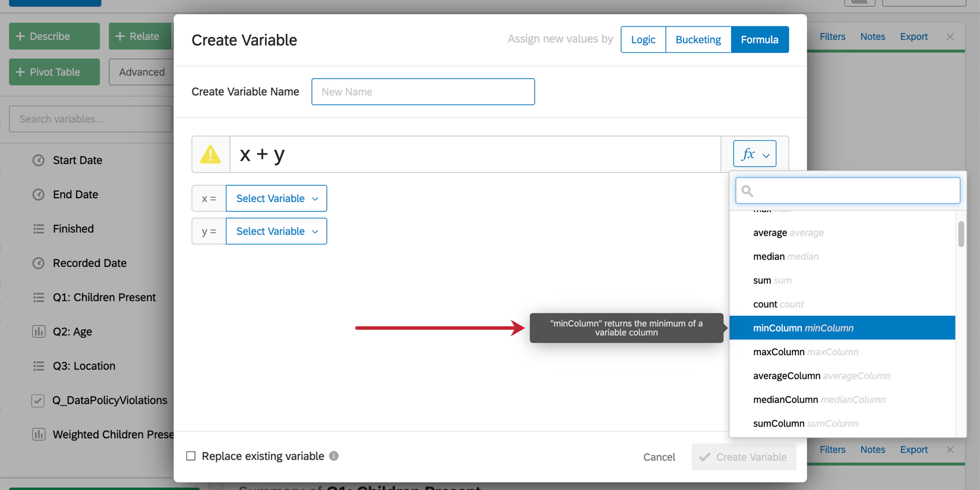This screenshot has height=490, width=980.
Task: Click the info icon beside Replace existing variable
Action: tap(334, 455)
